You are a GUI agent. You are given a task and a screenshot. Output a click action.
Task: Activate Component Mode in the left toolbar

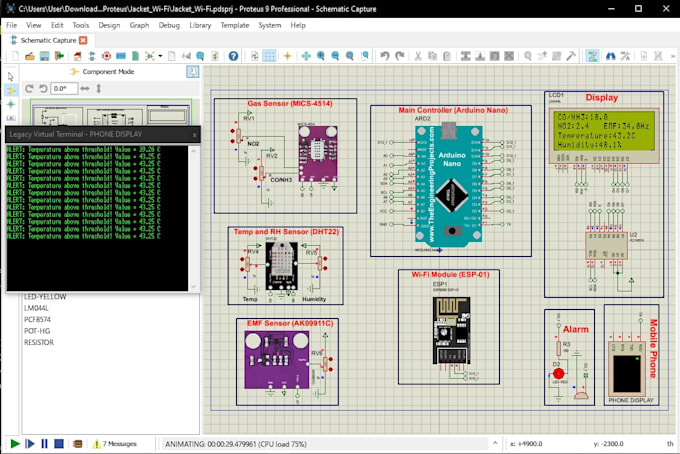(x=11, y=90)
